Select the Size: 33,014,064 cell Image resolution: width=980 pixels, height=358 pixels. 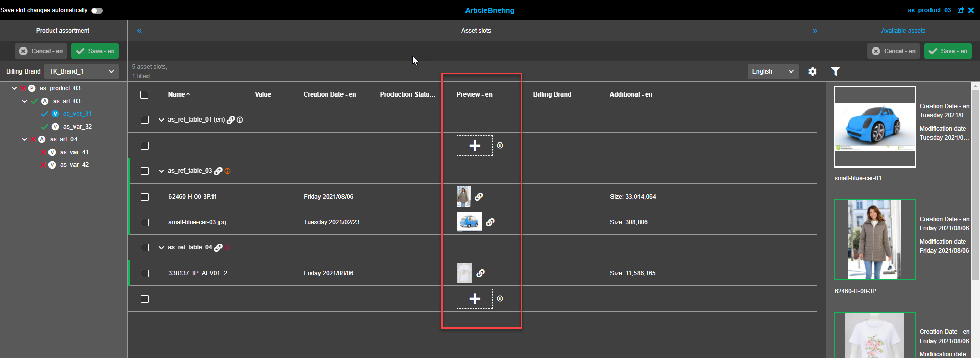633,197
